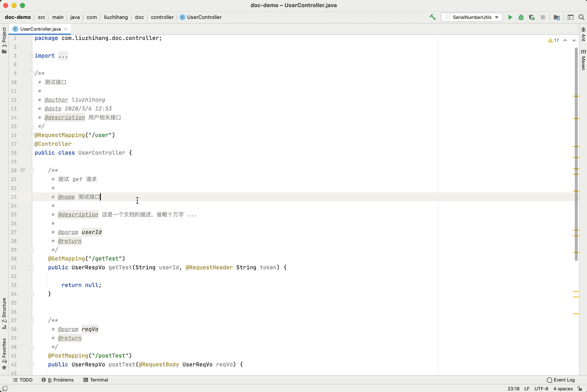587x392 pixels.
Task: Collapse the Javadoc comment at line 37
Action: coord(32,321)
